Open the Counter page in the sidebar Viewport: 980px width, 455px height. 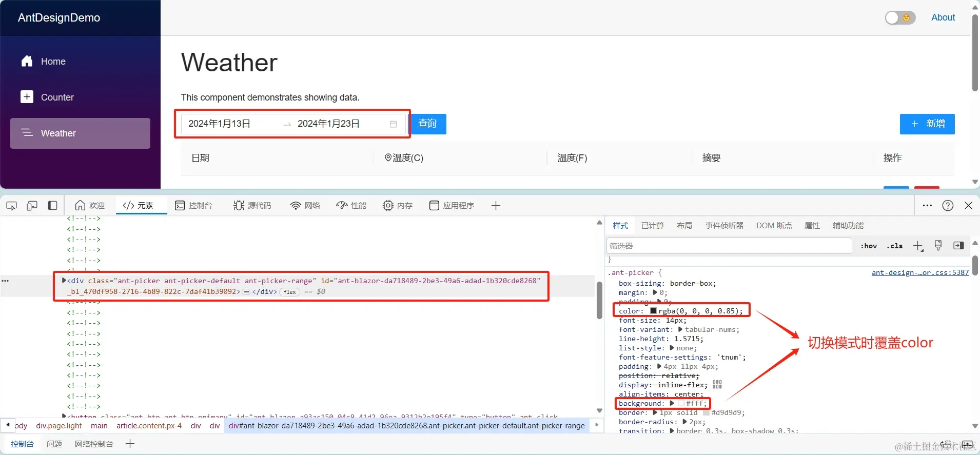point(81,97)
